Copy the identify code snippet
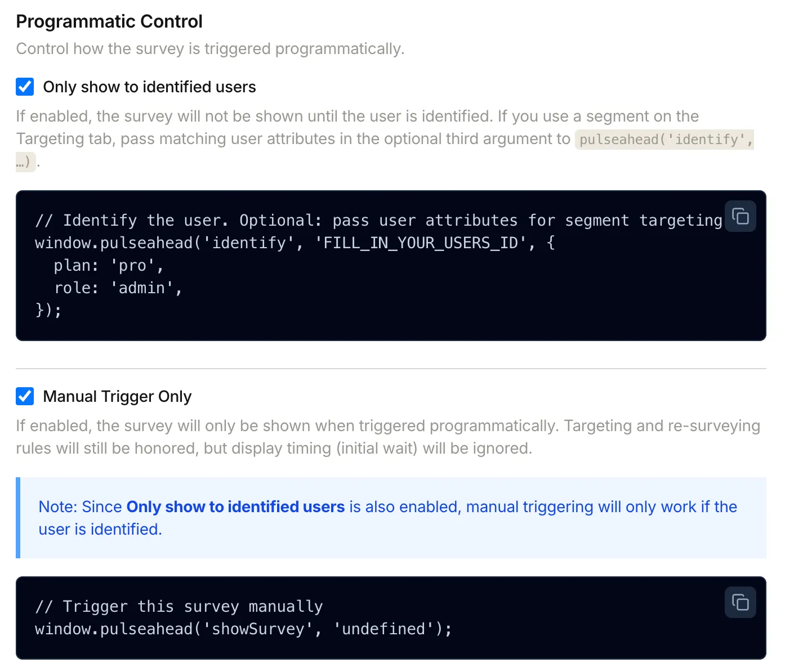The image size is (785, 672). click(x=740, y=216)
